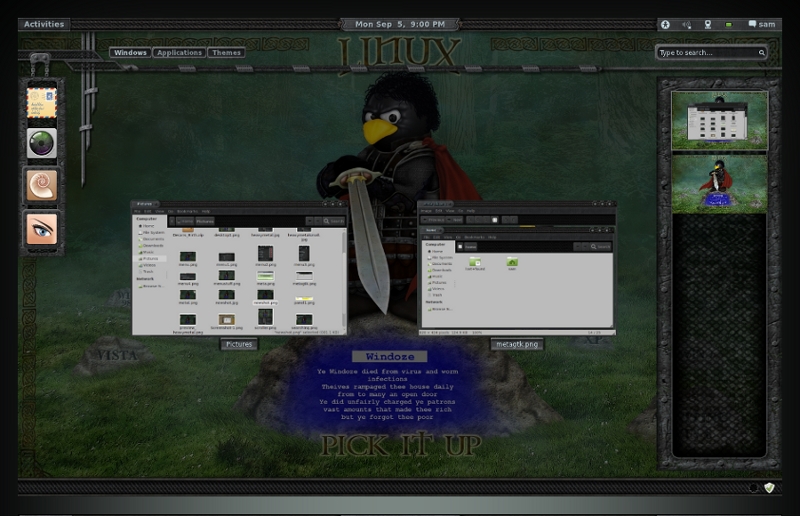Select Music in Pictures window sidebar
800x516 pixels.
pos(147,252)
